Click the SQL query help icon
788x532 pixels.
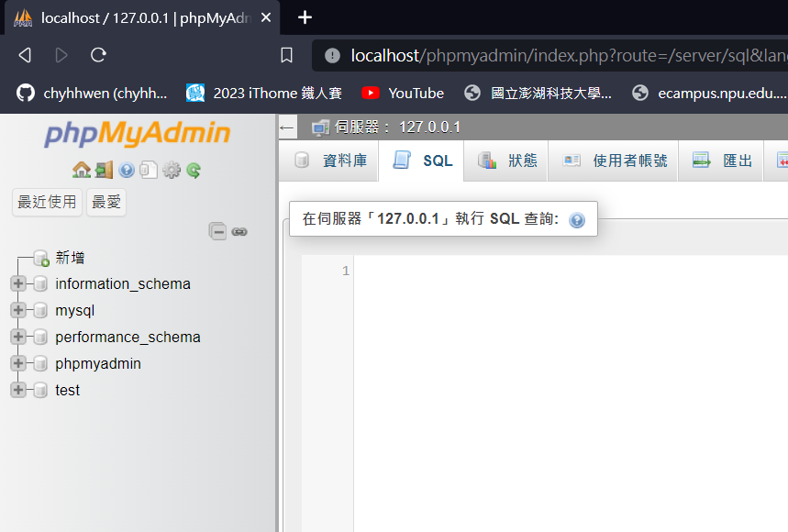coord(577,219)
